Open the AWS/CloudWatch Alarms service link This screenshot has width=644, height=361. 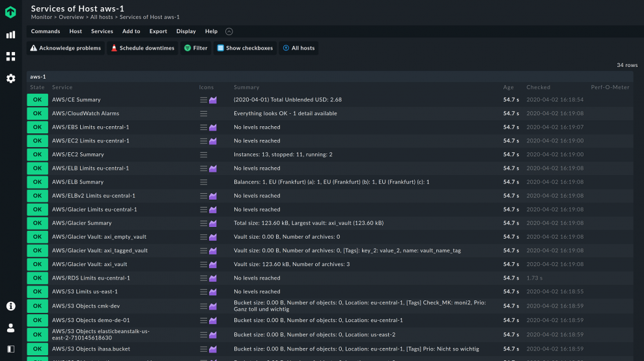click(85, 113)
